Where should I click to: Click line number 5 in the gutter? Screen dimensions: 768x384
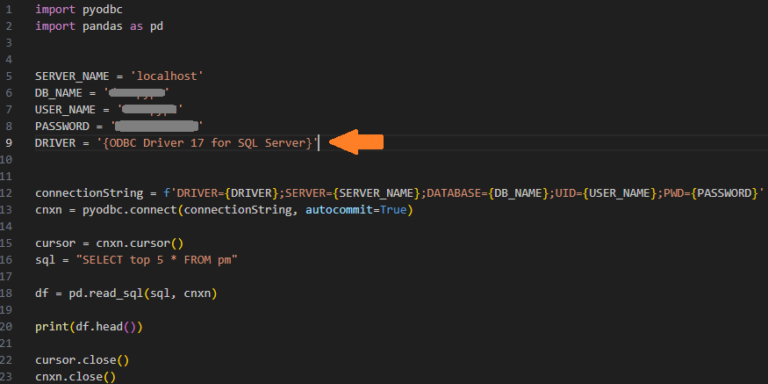click(8, 76)
